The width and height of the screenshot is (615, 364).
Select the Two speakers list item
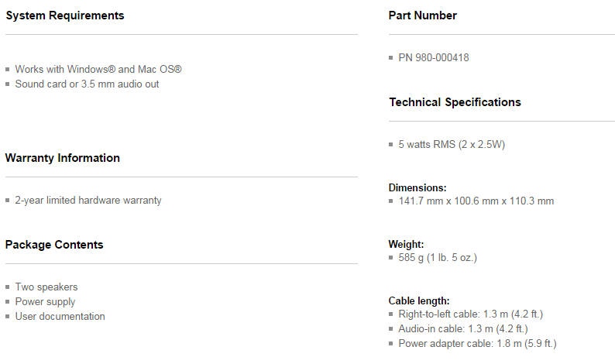[46, 287]
